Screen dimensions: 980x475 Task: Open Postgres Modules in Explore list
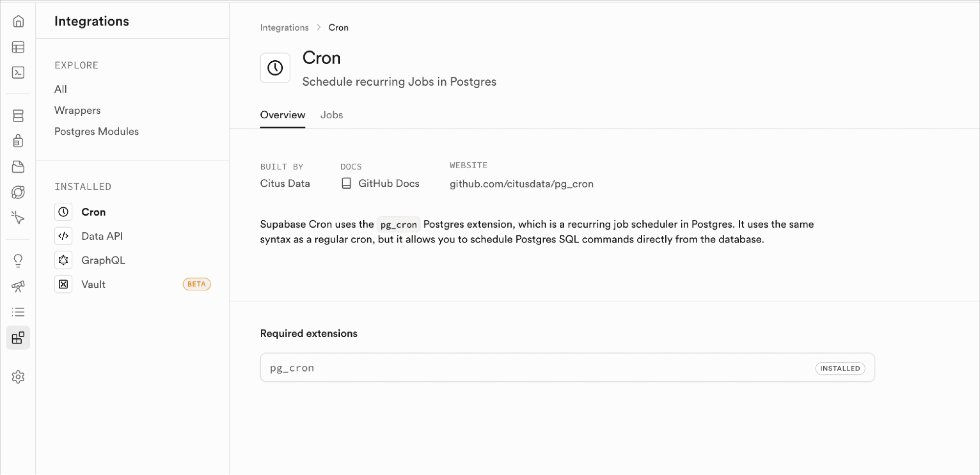point(96,131)
